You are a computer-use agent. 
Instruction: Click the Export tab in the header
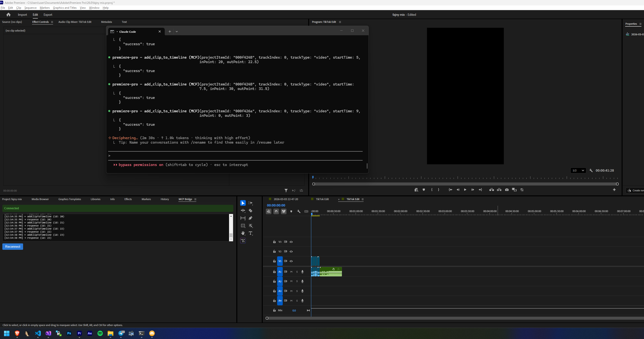pos(48,15)
